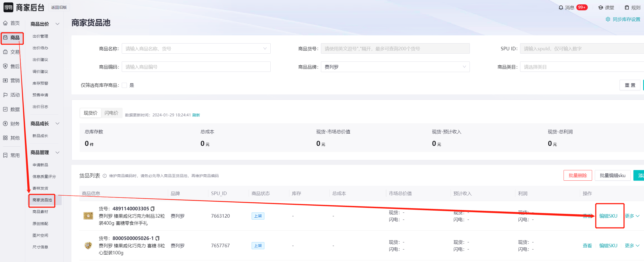The height and width of the screenshot is (262, 644).
Task: Open the 规则 rules icon
Action: [x=627, y=8]
